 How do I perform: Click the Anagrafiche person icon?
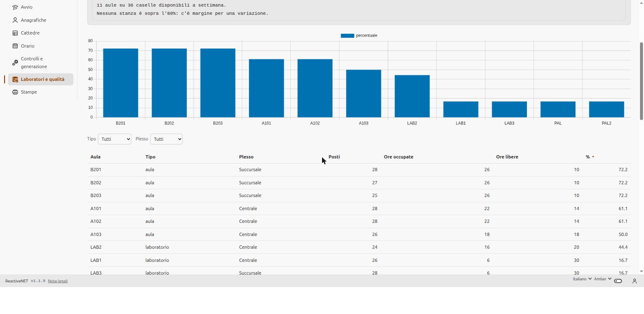coord(15,20)
